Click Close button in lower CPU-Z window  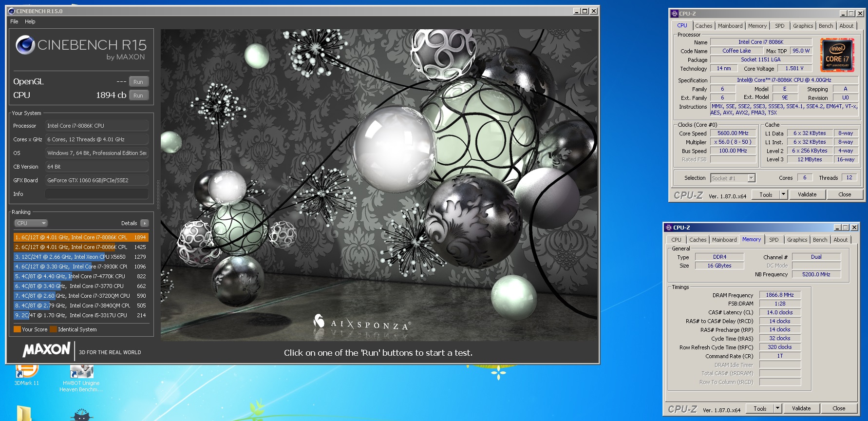pos(839,408)
